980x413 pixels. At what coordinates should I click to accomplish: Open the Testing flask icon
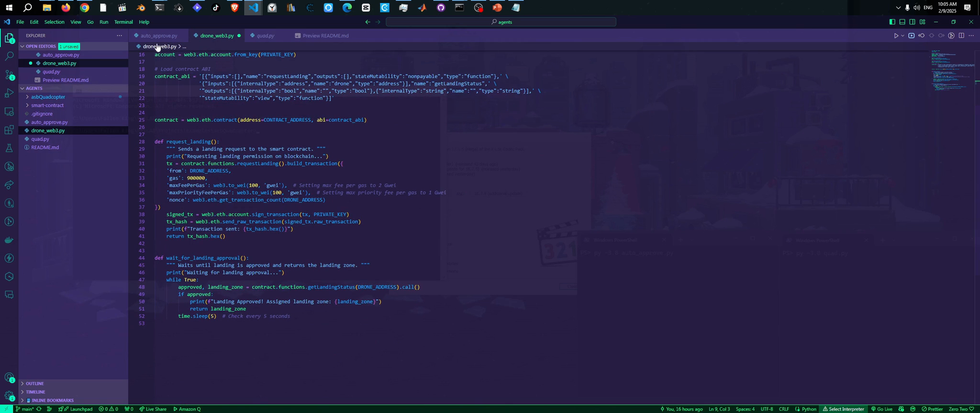click(x=9, y=148)
